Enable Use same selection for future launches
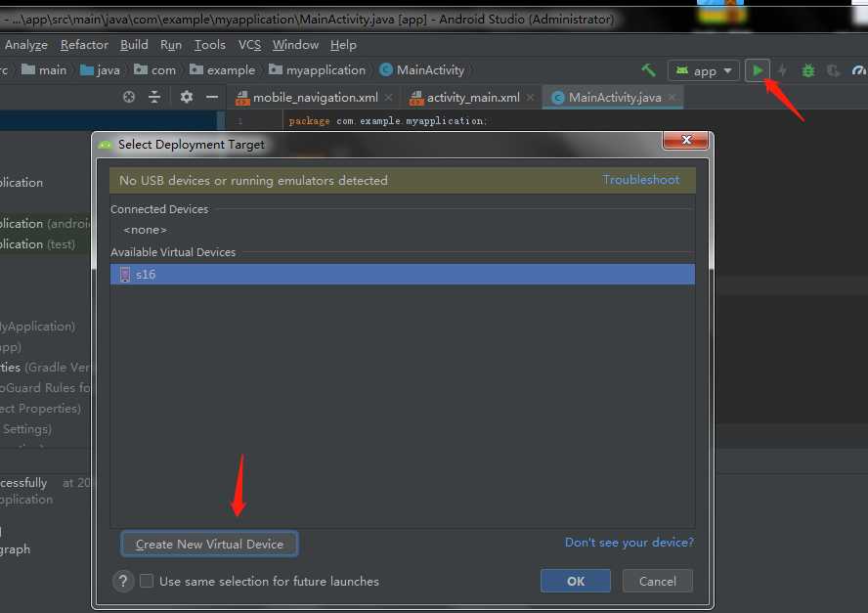This screenshot has height=613, width=868. (147, 581)
